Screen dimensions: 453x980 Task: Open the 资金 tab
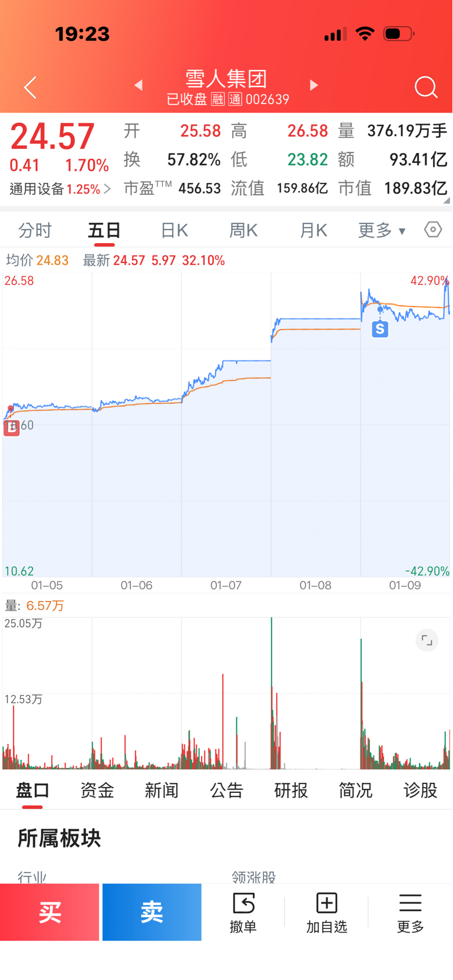point(97,790)
